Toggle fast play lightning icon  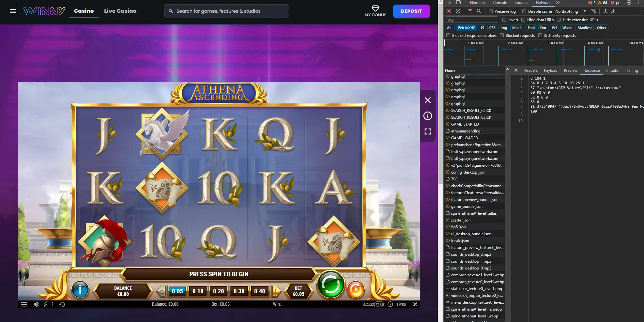click(45, 304)
